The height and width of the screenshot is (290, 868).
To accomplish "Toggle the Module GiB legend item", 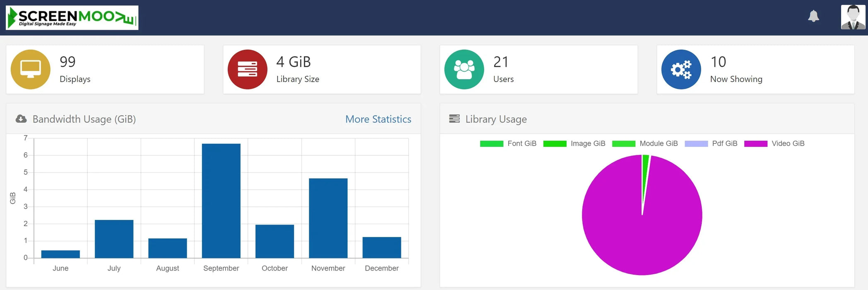I will tap(644, 144).
